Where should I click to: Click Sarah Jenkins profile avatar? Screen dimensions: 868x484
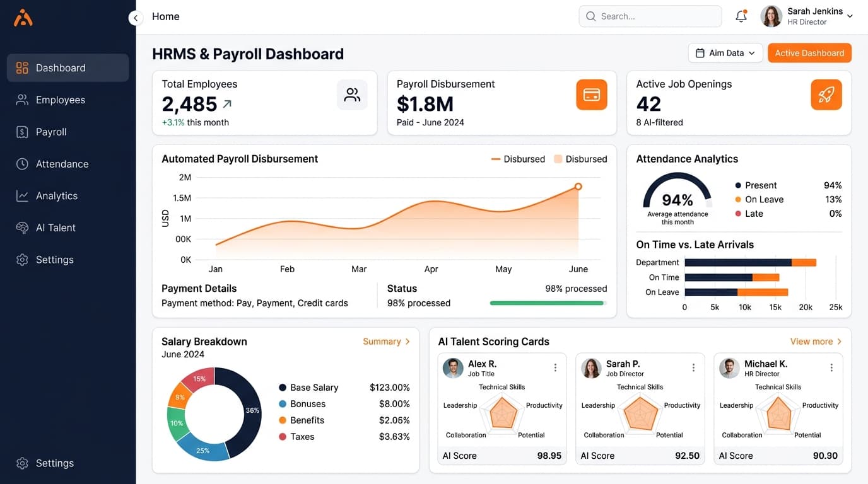pos(771,16)
